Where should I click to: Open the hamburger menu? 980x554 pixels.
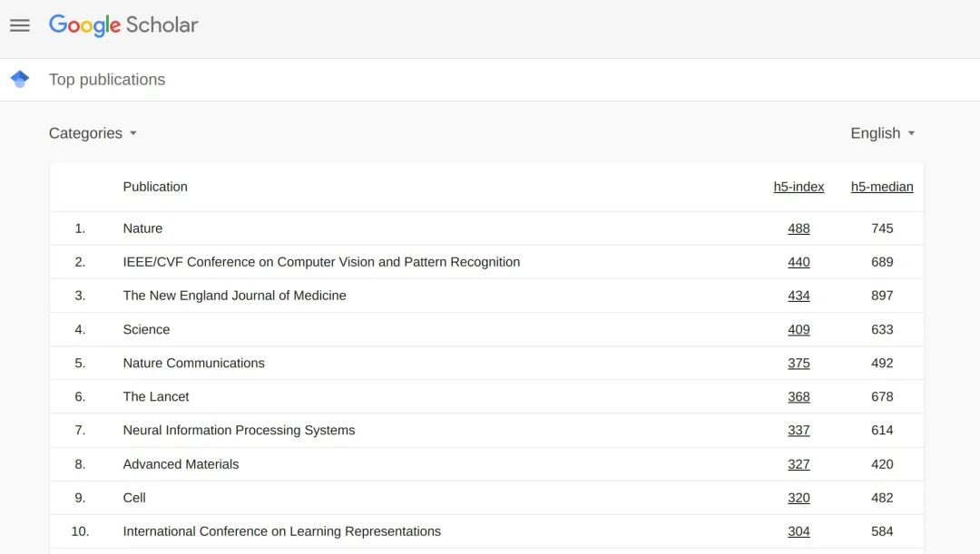point(20,25)
